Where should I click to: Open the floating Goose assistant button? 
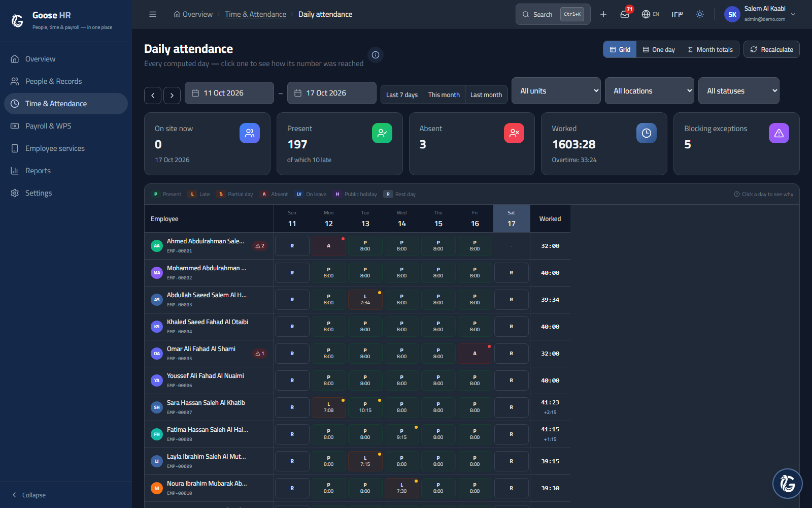pos(787,483)
